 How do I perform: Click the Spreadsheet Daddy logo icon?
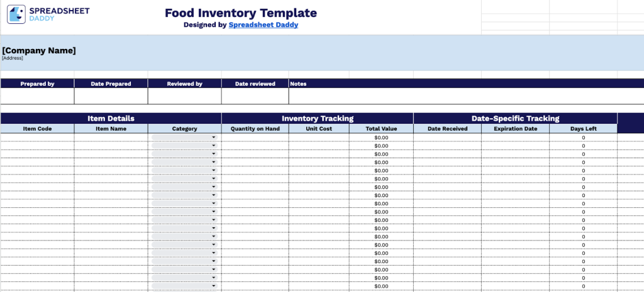(x=16, y=14)
